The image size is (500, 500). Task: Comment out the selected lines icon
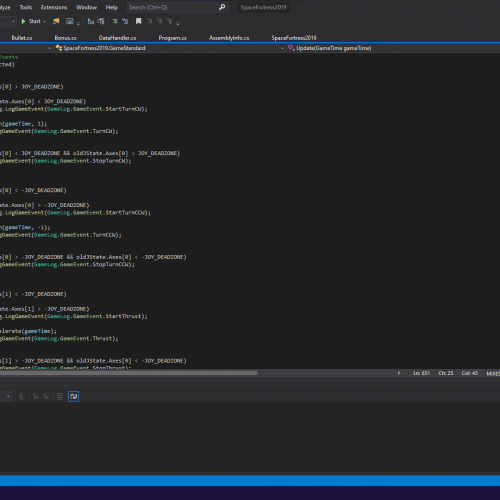click(115, 21)
